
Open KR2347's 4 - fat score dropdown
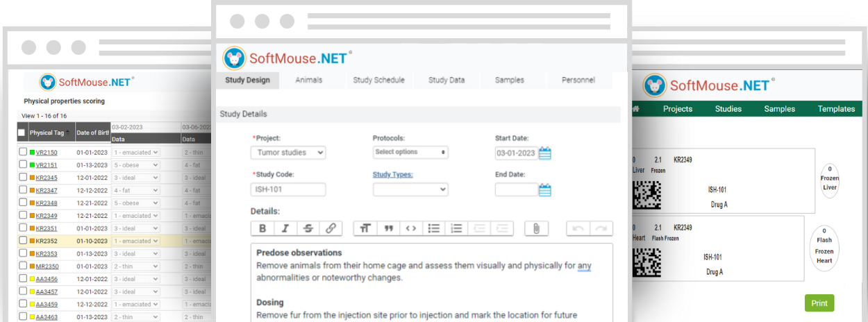135,190
